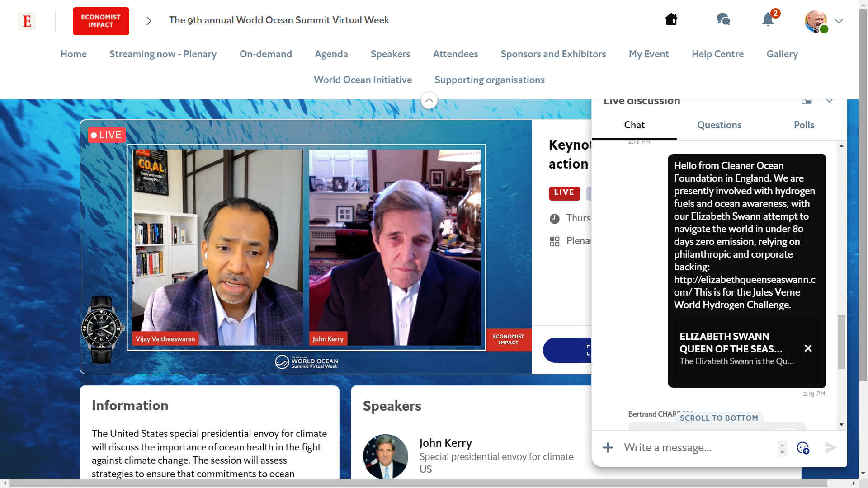The image size is (868, 488).
Task: Open John Kerry speaker photo
Action: point(385,456)
